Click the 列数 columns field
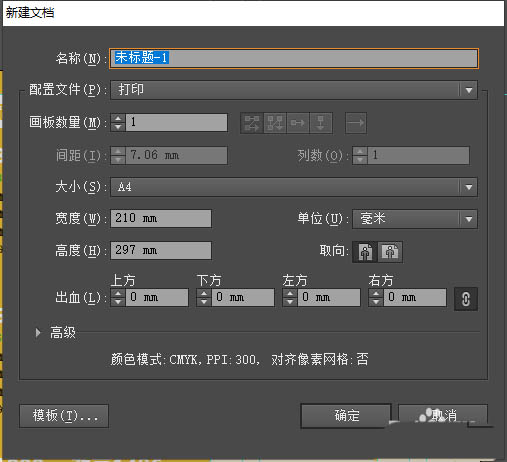507x462 pixels. tap(418, 155)
